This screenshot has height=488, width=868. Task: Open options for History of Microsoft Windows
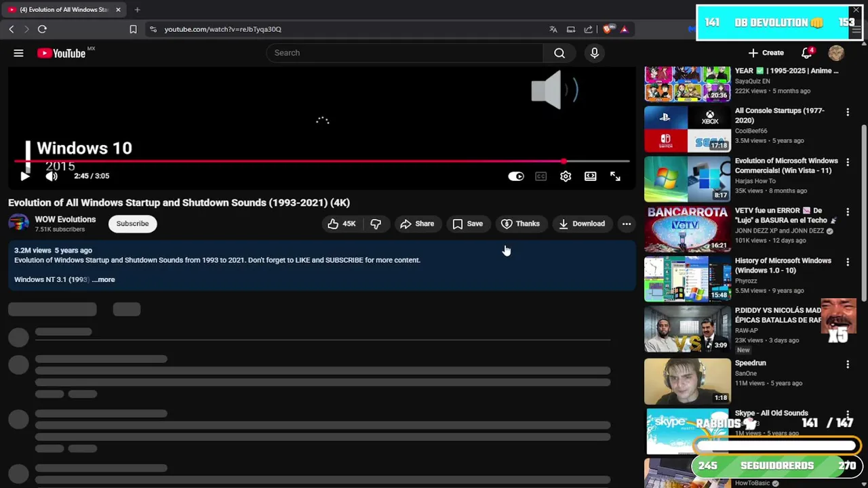coord(848,262)
